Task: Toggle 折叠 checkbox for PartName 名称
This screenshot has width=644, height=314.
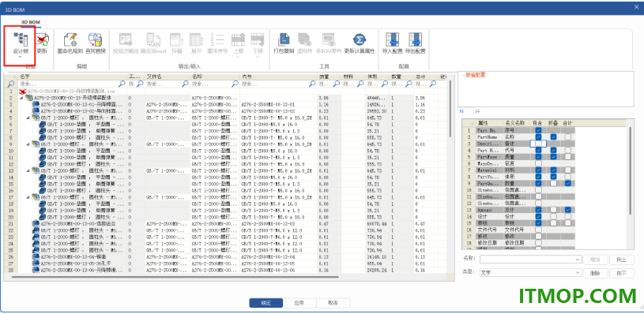Action: point(553,137)
